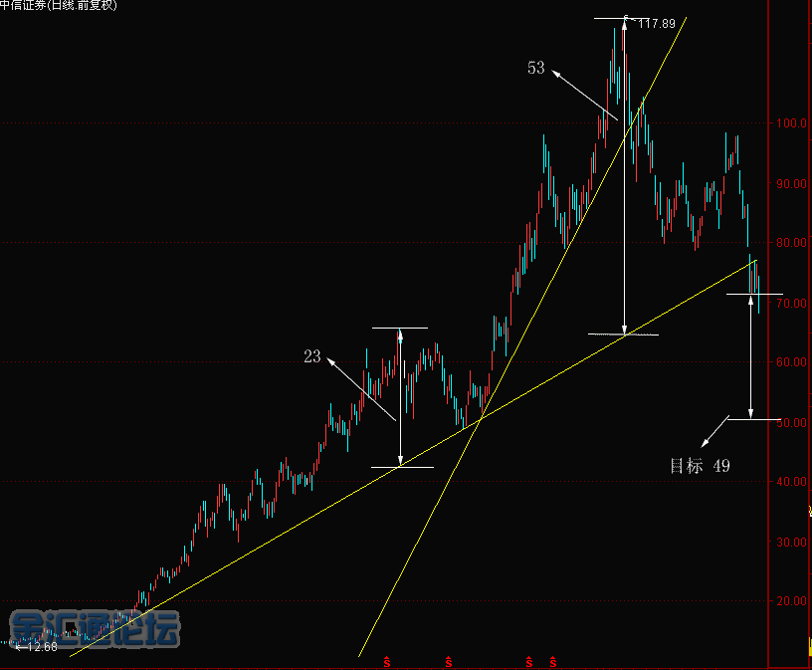Click the 12.68 low price label
Viewport: 812px width, 670px height.
pyautogui.click(x=43, y=647)
